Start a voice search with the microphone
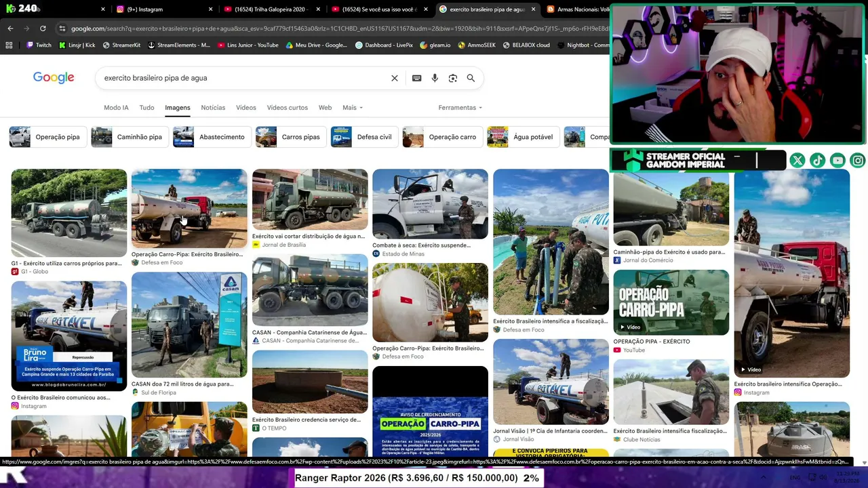The width and height of the screenshot is (868, 488). [x=435, y=78]
